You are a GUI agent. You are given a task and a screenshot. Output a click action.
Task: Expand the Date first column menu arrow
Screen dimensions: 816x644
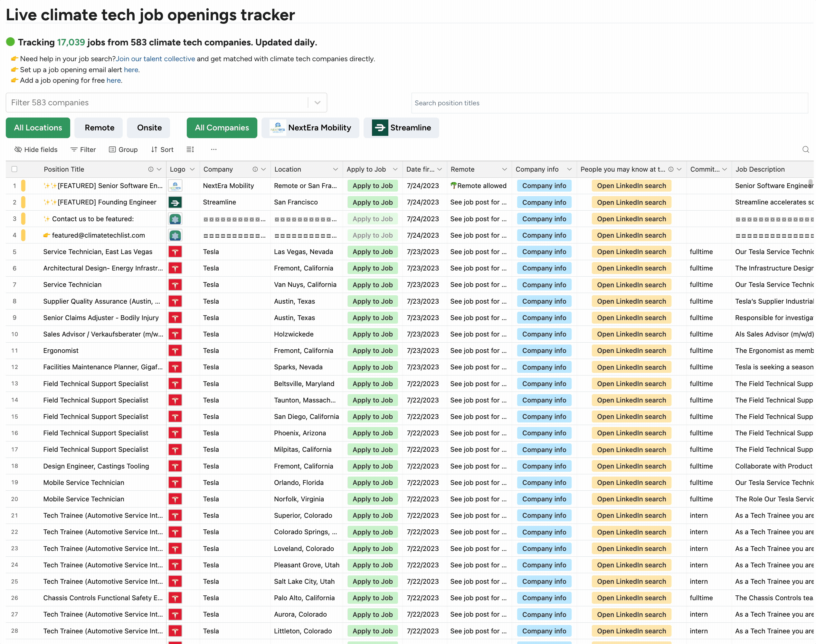click(440, 169)
